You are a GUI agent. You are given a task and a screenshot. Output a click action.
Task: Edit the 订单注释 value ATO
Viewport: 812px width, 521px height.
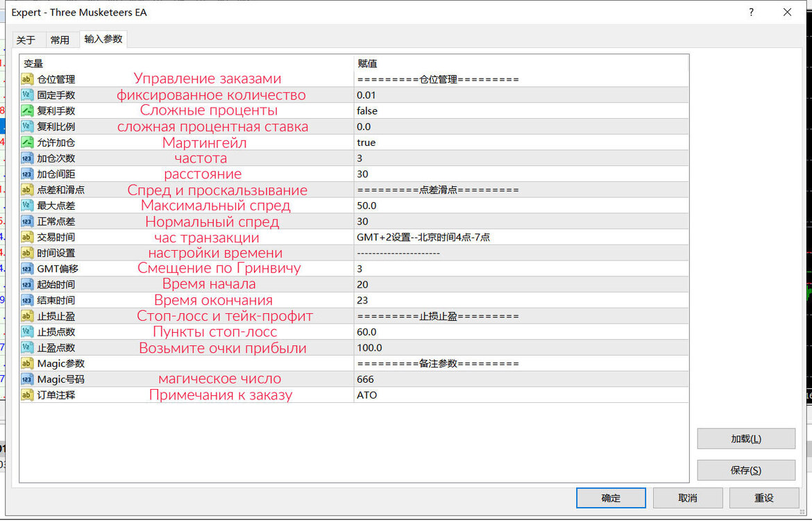click(x=521, y=395)
